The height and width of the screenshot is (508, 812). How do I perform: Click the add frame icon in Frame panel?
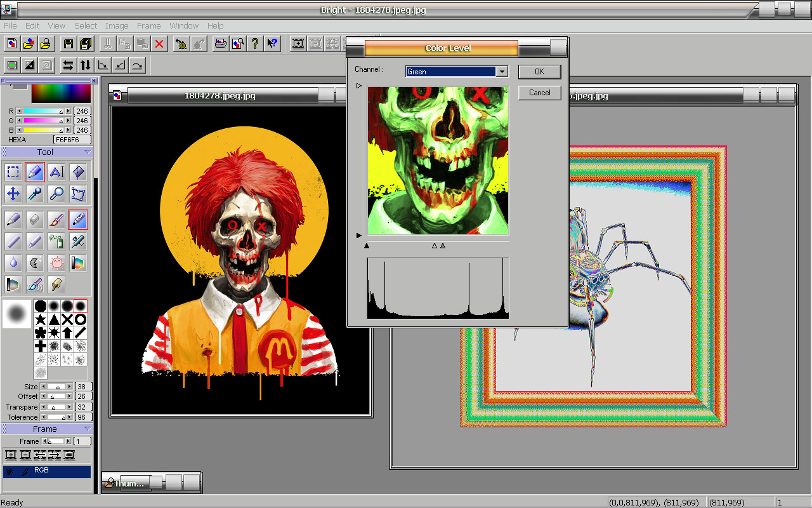(x=10, y=455)
